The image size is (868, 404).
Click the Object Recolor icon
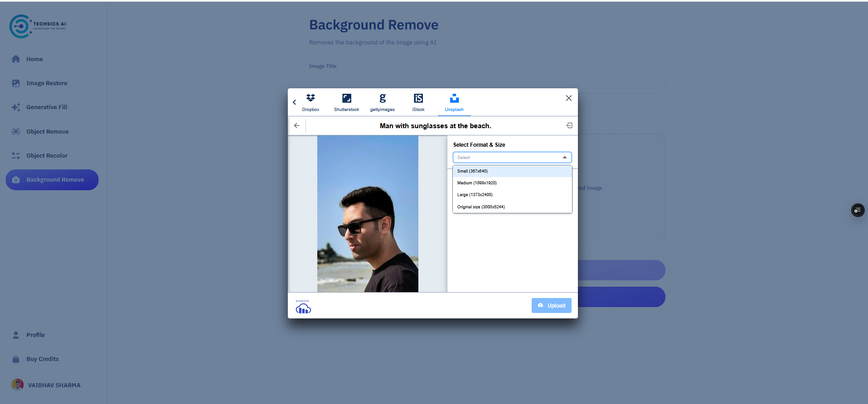pyautogui.click(x=16, y=156)
